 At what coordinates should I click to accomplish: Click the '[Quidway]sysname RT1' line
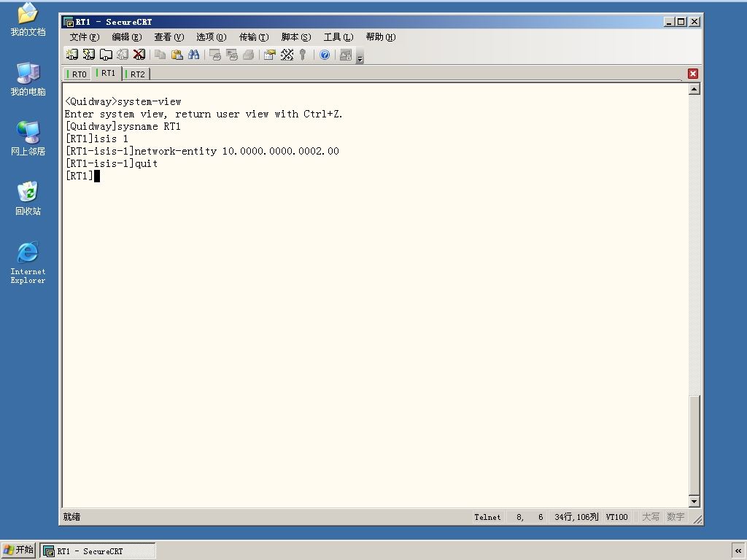(x=123, y=126)
